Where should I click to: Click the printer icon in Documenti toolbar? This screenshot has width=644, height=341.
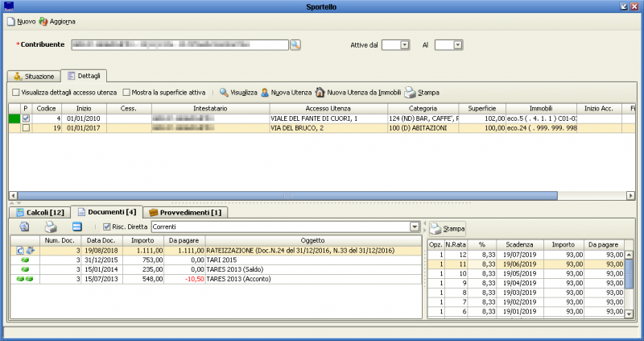[50, 227]
